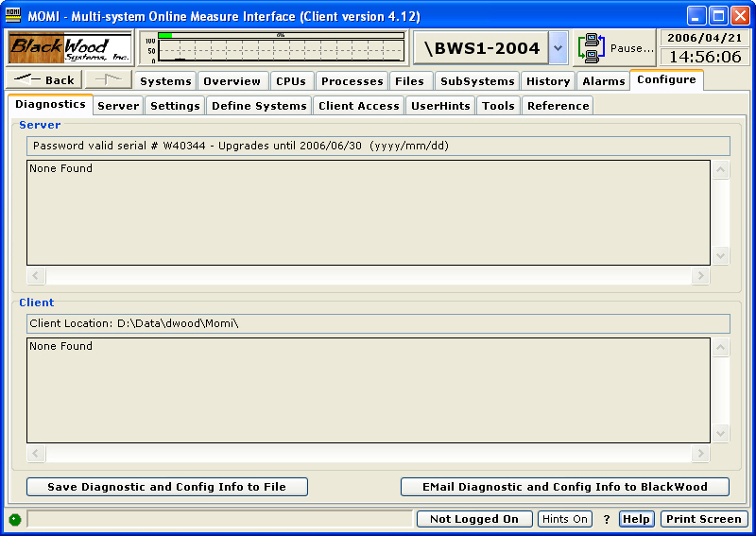Screen dimensions: 756x536
Task: Click the Client list scroll up arrow
Action: coord(720,347)
